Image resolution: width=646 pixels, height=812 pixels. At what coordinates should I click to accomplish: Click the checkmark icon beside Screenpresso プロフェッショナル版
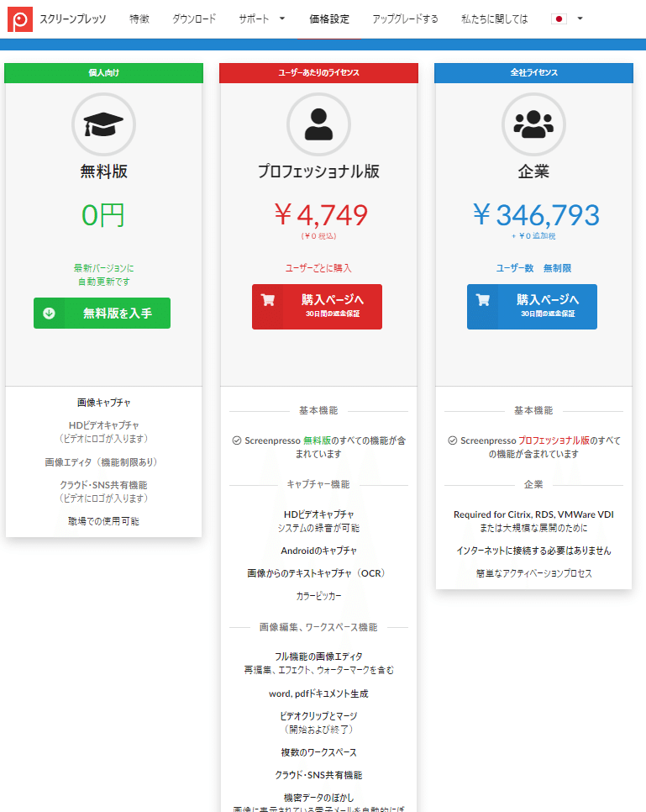[x=453, y=440]
